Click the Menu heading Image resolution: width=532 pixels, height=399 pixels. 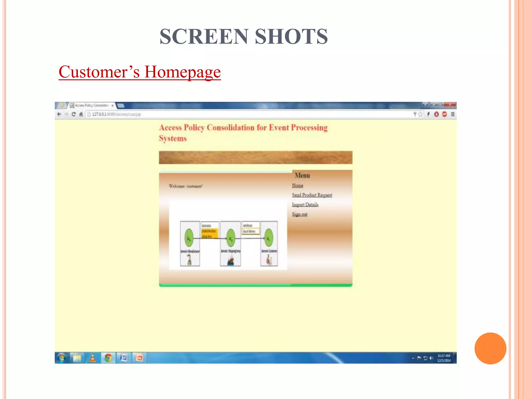coord(302,176)
